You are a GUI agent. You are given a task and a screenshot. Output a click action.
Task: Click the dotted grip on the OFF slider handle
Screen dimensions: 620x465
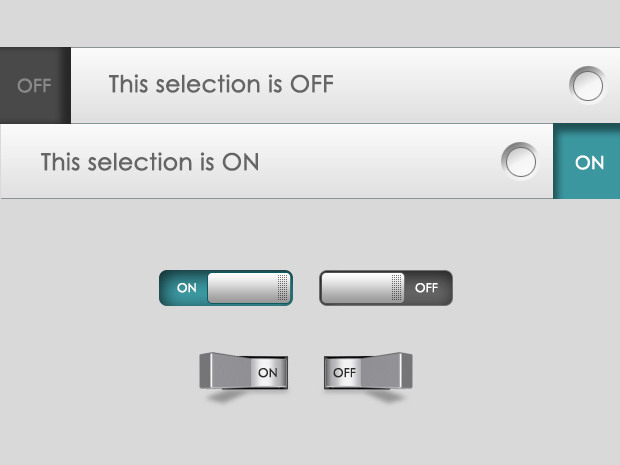(x=398, y=288)
